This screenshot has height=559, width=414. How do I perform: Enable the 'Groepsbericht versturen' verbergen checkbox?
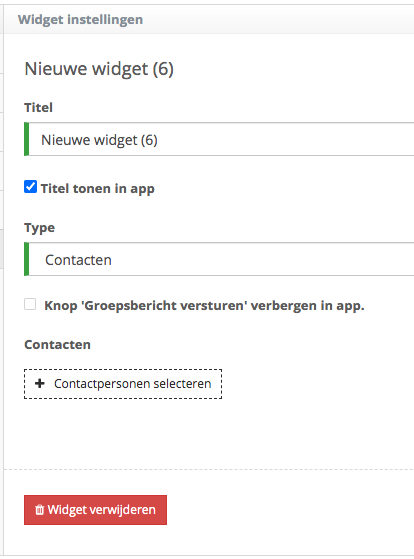(x=30, y=304)
